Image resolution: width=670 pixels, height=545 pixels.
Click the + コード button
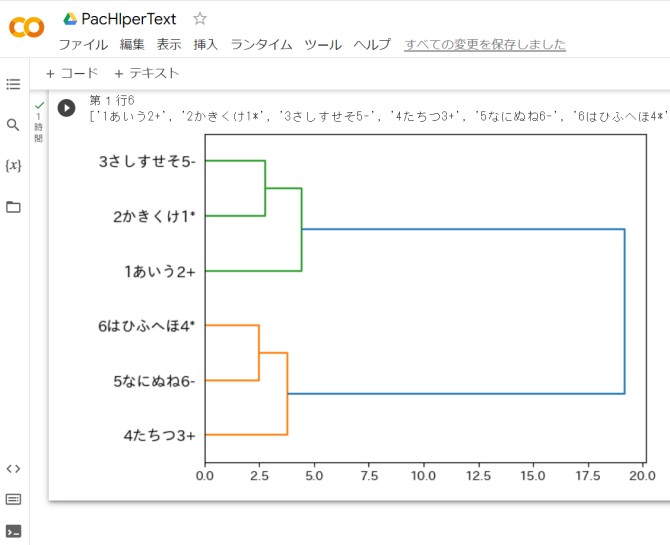[72, 73]
